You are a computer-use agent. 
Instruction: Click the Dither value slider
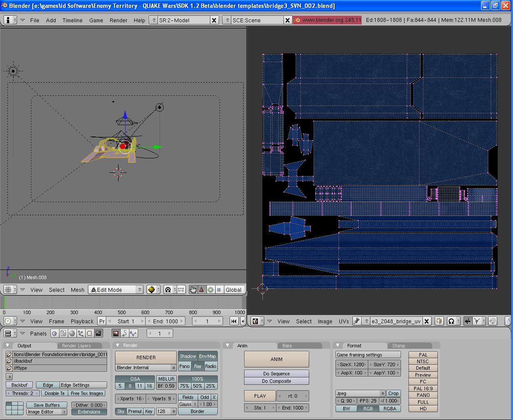pyautogui.click(x=89, y=405)
